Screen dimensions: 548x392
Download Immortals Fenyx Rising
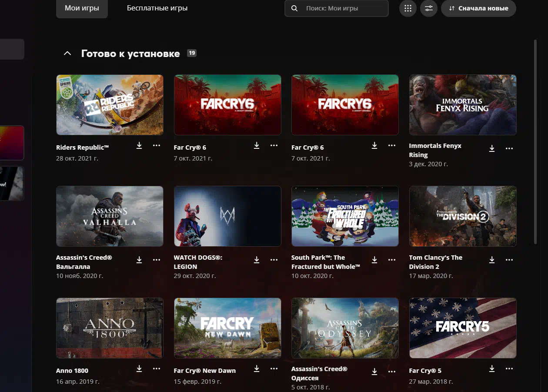point(492,148)
